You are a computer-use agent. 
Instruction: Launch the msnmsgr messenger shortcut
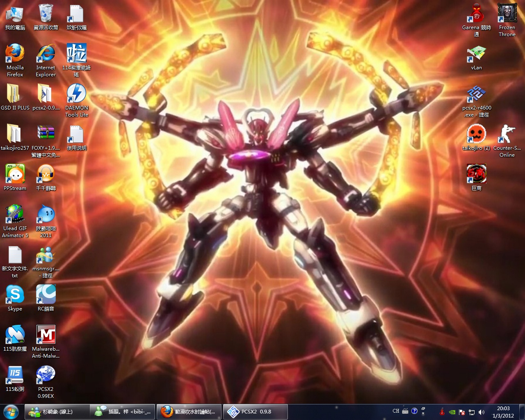pos(46,261)
